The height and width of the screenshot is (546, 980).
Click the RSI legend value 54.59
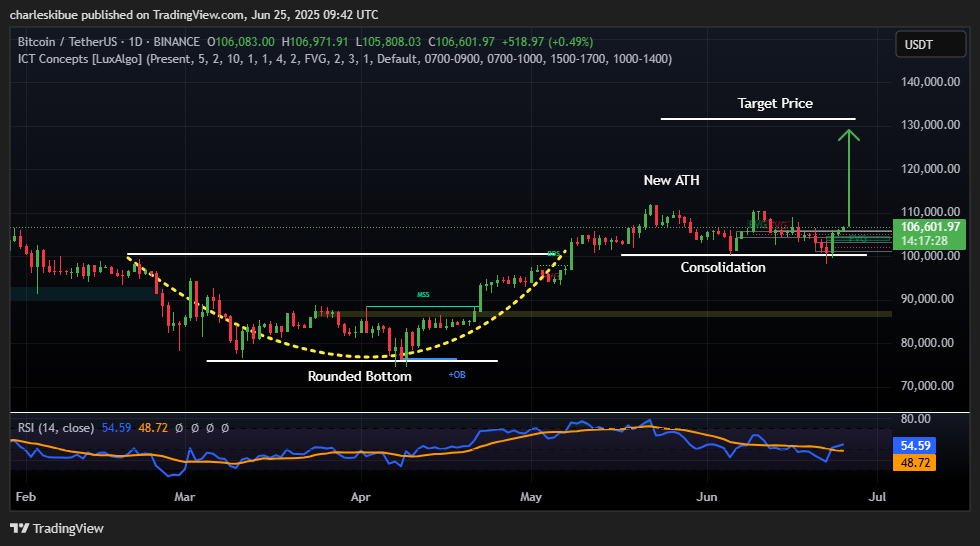pos(116,428)
